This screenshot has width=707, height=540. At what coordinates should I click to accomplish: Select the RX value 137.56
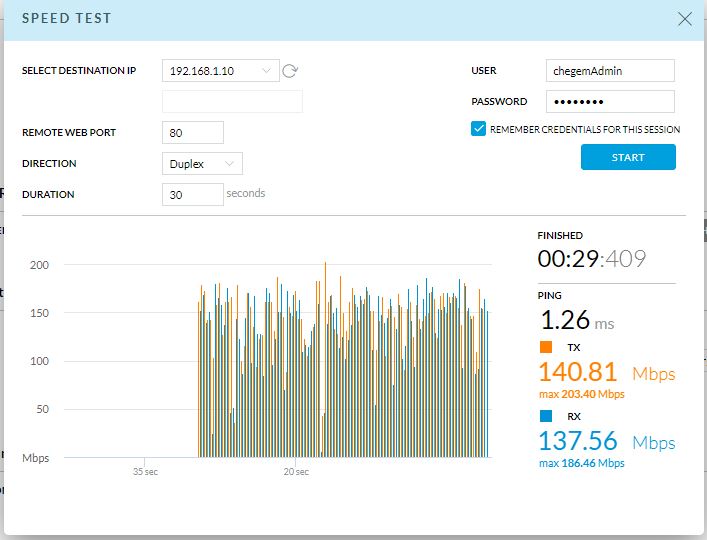(x=578, y=441)
